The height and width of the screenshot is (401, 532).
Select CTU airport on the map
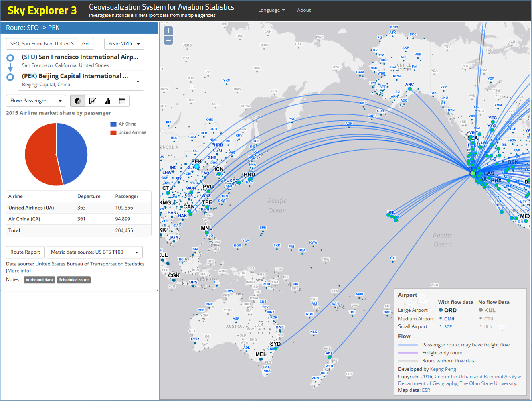tap(168, 193)
